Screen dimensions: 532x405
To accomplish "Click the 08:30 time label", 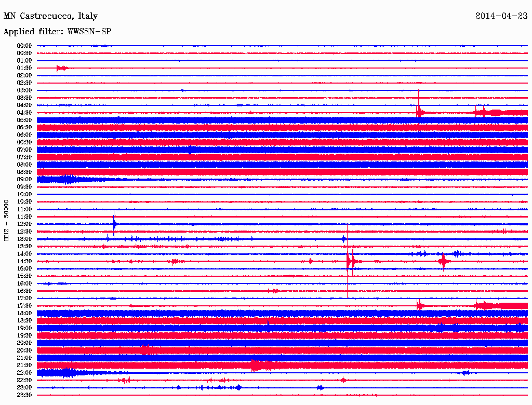I will tap(24, 172).
